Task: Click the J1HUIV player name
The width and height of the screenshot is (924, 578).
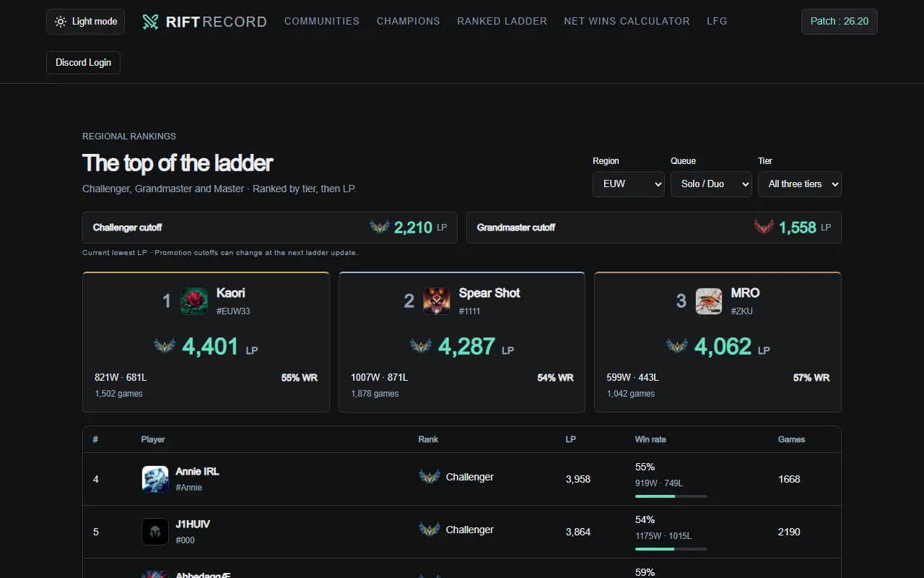Action: pyautogui.click(x=193, y=524)
